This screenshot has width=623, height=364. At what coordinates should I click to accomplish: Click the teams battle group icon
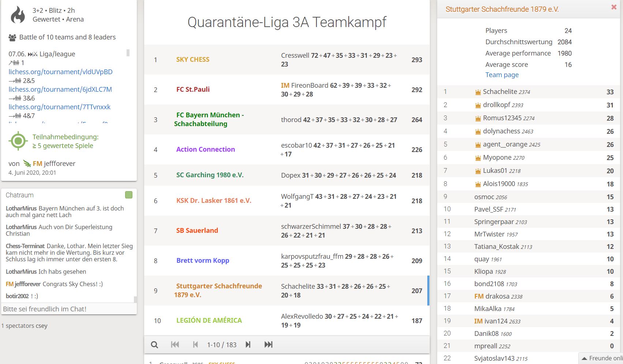(12, 37)
